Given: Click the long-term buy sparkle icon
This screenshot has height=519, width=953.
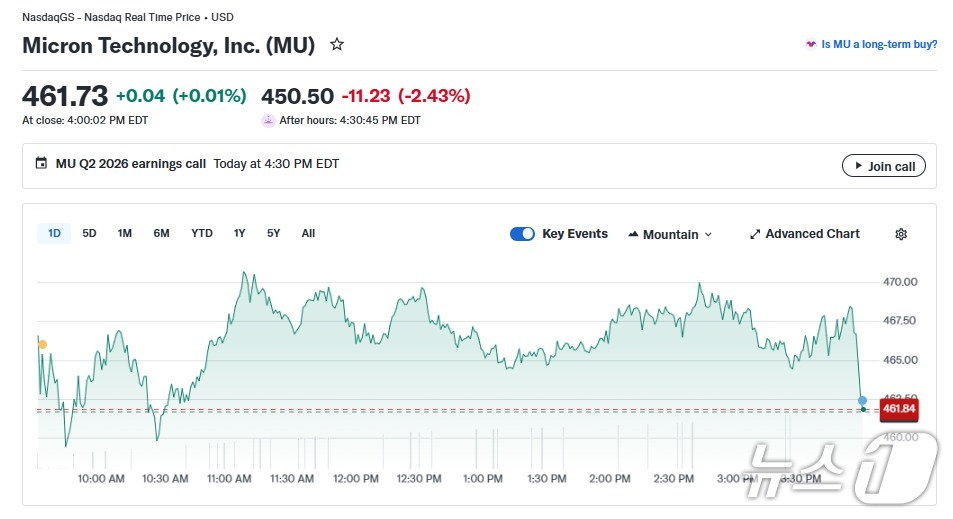Looking at the screenshot, I should (810, 45).
